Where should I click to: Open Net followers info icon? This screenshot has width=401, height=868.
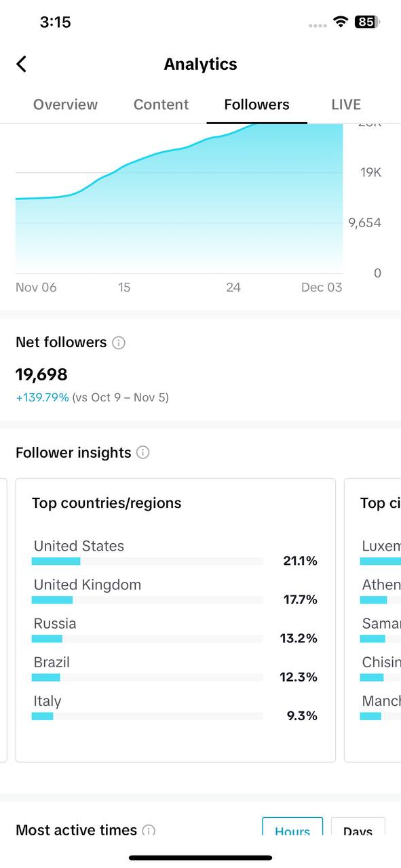tap(119, 343)
